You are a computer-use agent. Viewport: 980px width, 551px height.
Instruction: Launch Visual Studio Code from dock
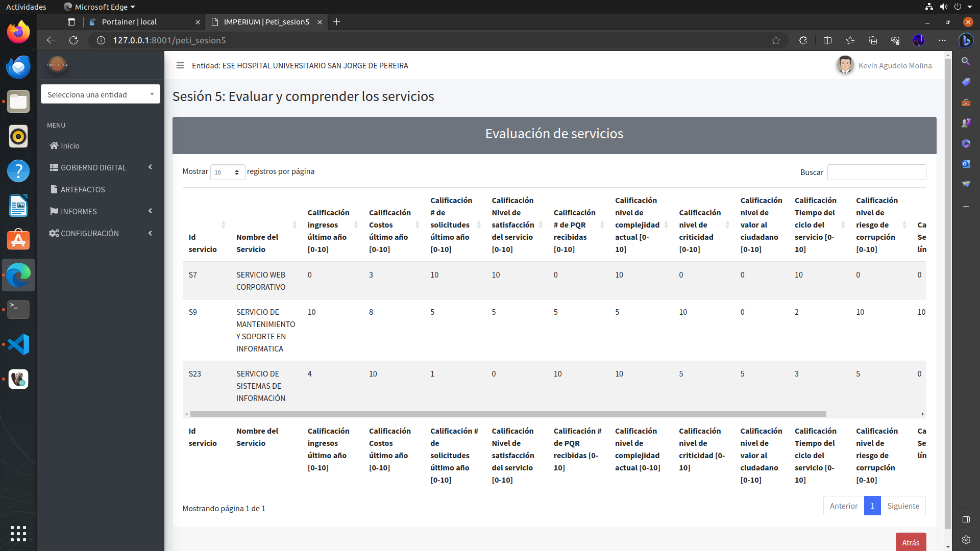coord(18,344)
